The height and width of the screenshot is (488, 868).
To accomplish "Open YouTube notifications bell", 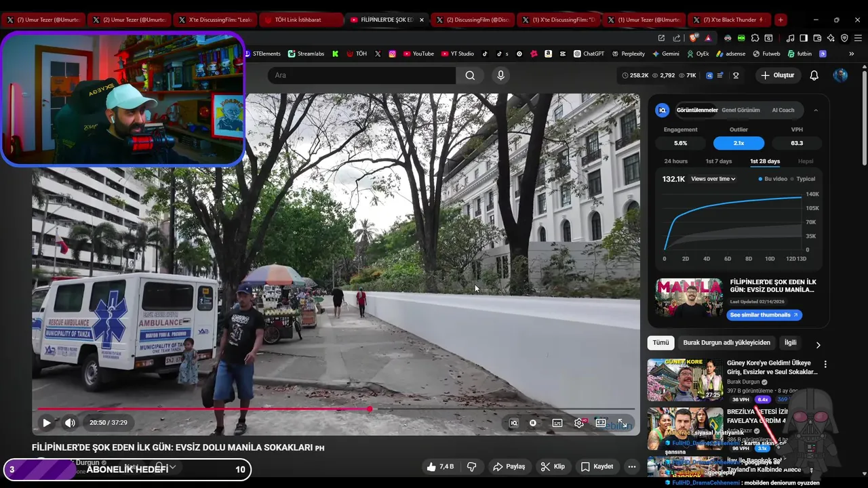I will [x=814, y=75].
